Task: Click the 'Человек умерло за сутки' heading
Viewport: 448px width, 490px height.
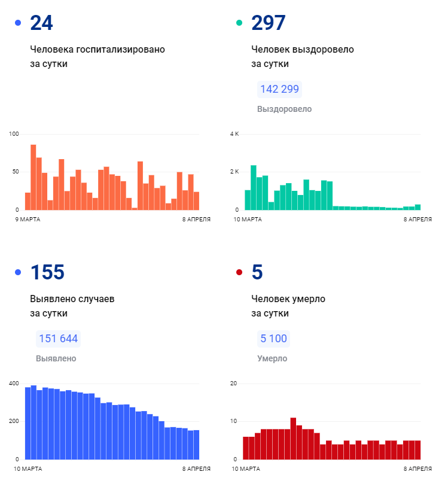Action: (x=288, y=306)
